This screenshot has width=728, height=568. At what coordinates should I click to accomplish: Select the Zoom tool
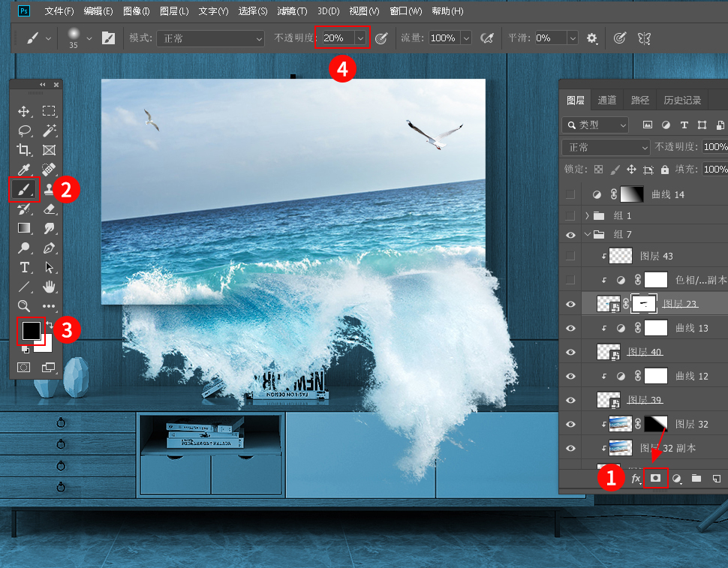pyautogui.click(x=24, y=306)
